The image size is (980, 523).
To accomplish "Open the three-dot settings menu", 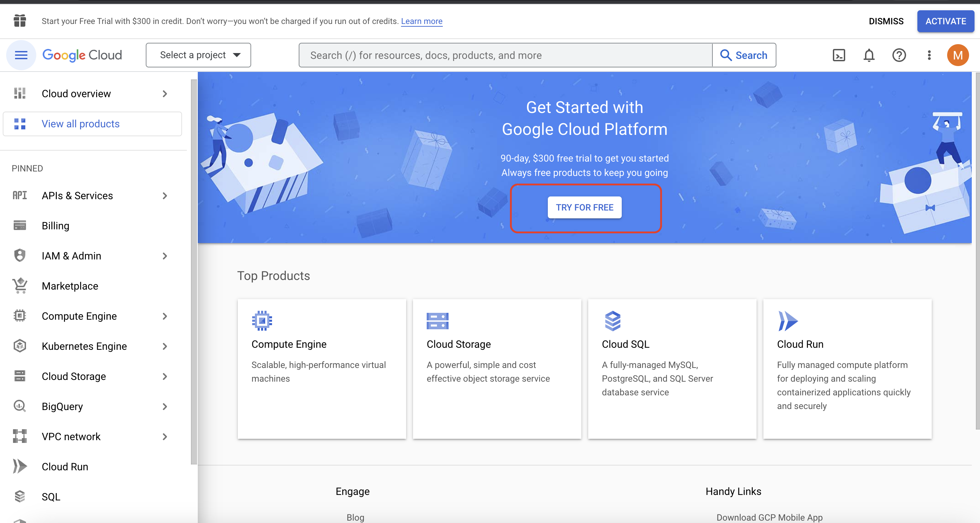I will click(929, 55).
